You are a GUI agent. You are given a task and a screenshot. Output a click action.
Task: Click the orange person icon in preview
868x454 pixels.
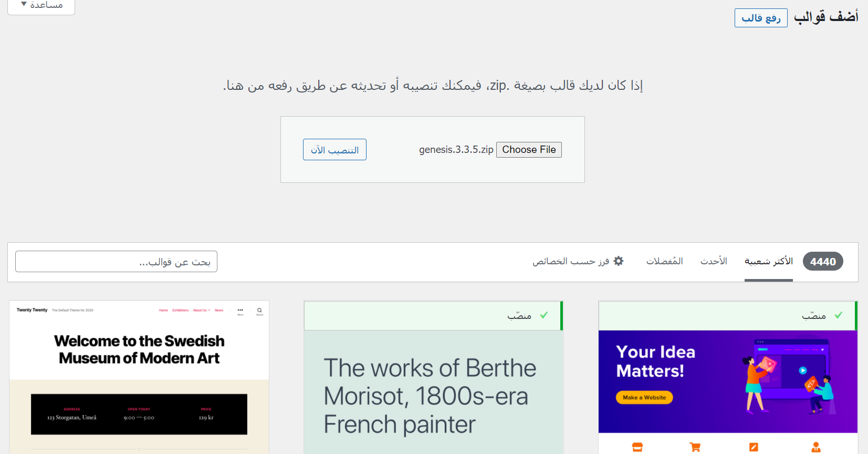coord(816,447)
